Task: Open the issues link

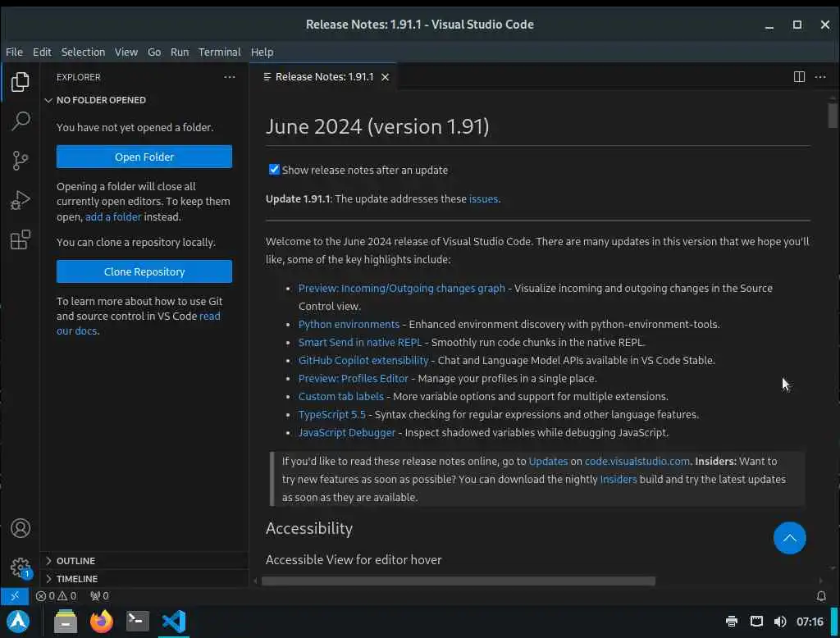Action: pyautogui.click(x=483, y=198)
